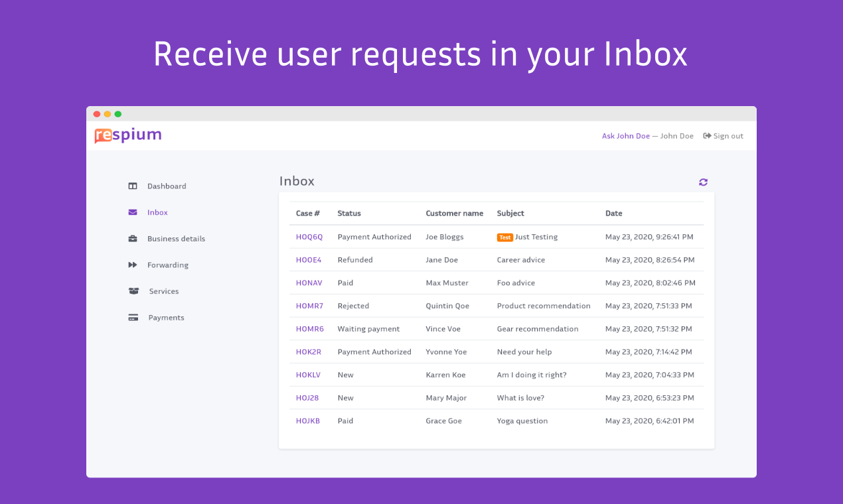Screen dimensions: 843x504
Task: Click the Status column header
Action: 349,214
